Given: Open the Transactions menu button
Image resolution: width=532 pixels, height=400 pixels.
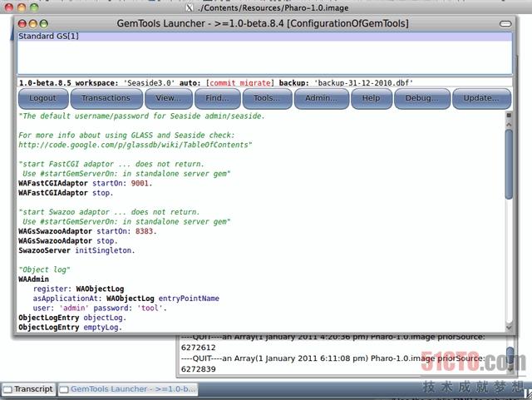Looking at the screenshot, I should tap(106, 98).
